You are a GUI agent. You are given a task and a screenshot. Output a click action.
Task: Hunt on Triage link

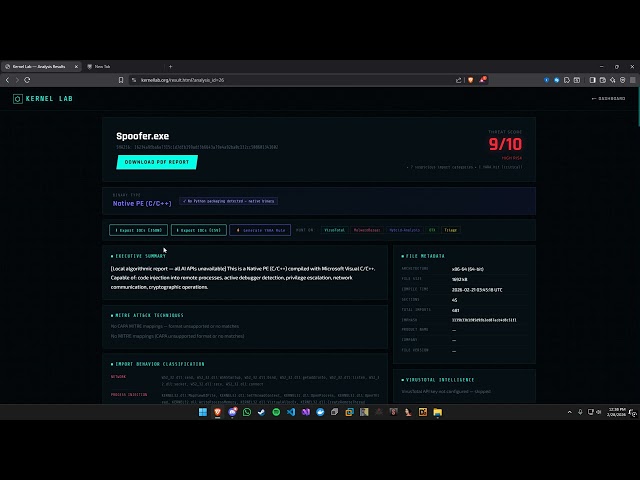click(450, 230)
